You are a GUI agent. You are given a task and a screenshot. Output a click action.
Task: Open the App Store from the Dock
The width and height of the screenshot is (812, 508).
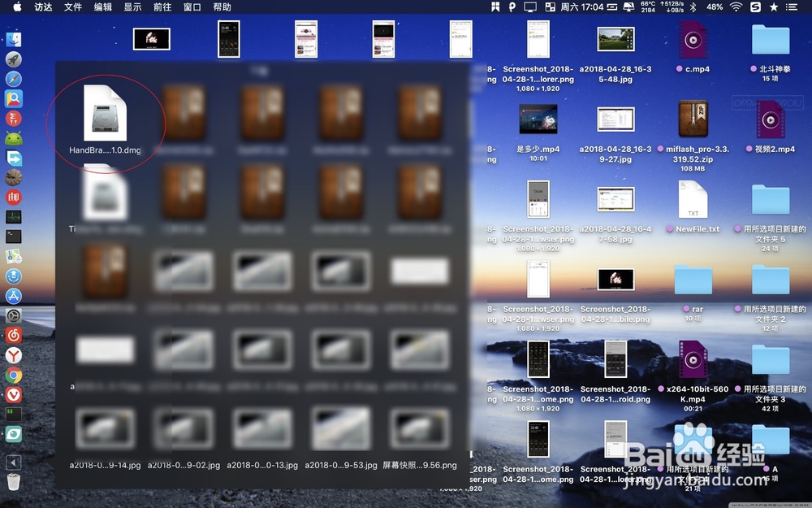pyautogui.click(x=14, y=296)
